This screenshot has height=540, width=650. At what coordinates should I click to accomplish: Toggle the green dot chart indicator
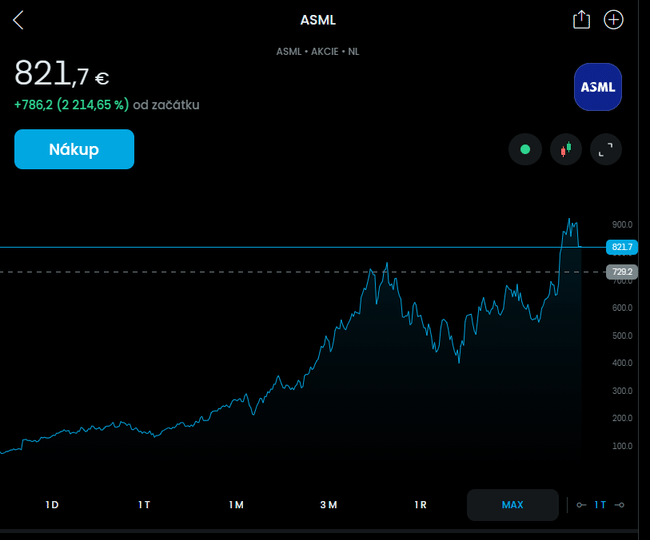[x=525, y=150]
